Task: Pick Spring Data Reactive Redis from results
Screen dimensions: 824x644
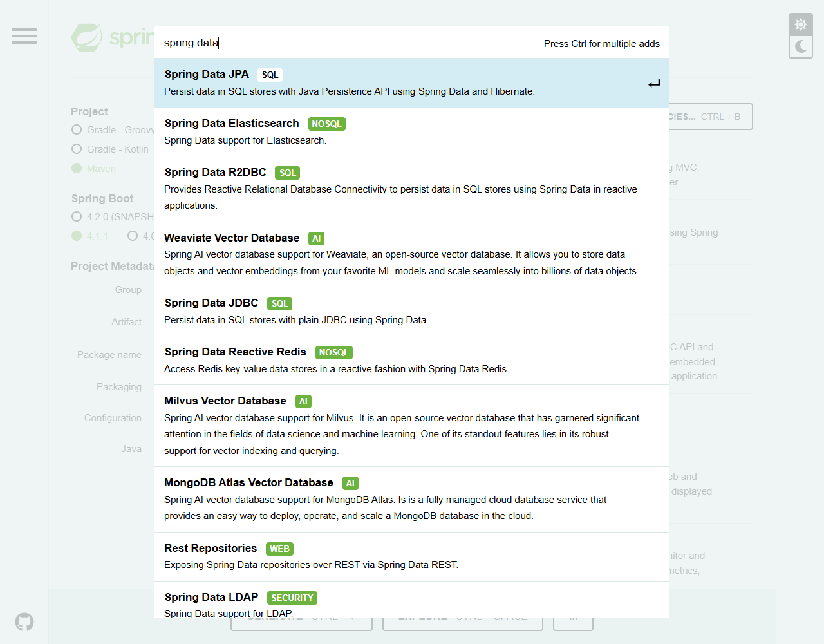Action: coord(412,361)
